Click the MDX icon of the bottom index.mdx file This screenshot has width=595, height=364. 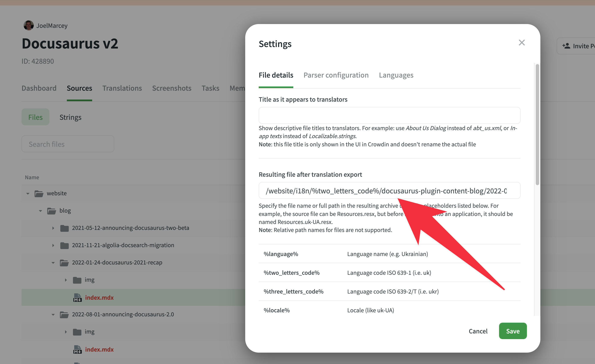(77, 349)
